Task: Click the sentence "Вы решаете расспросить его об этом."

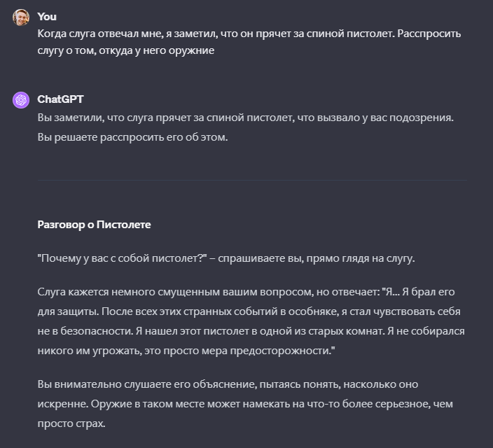Action: point(133,136)
